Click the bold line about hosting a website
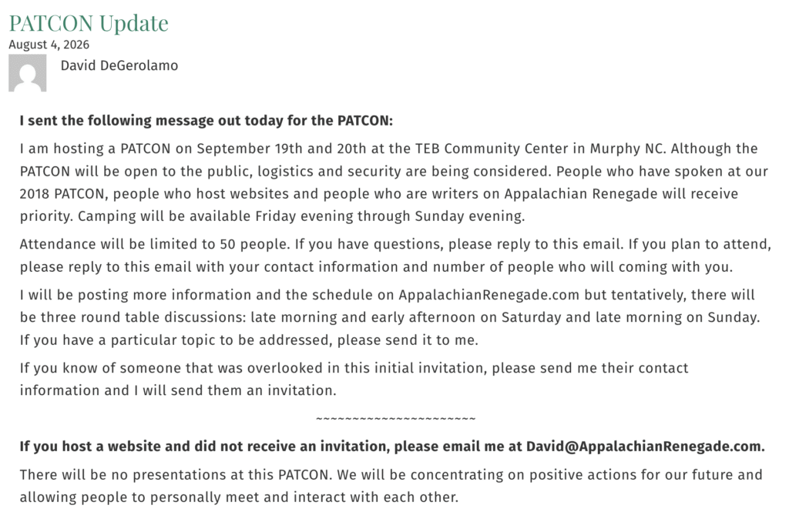Image resolution: width=789 pixels, height=532 pixels. pyautogui.click(x=392, y=447)
